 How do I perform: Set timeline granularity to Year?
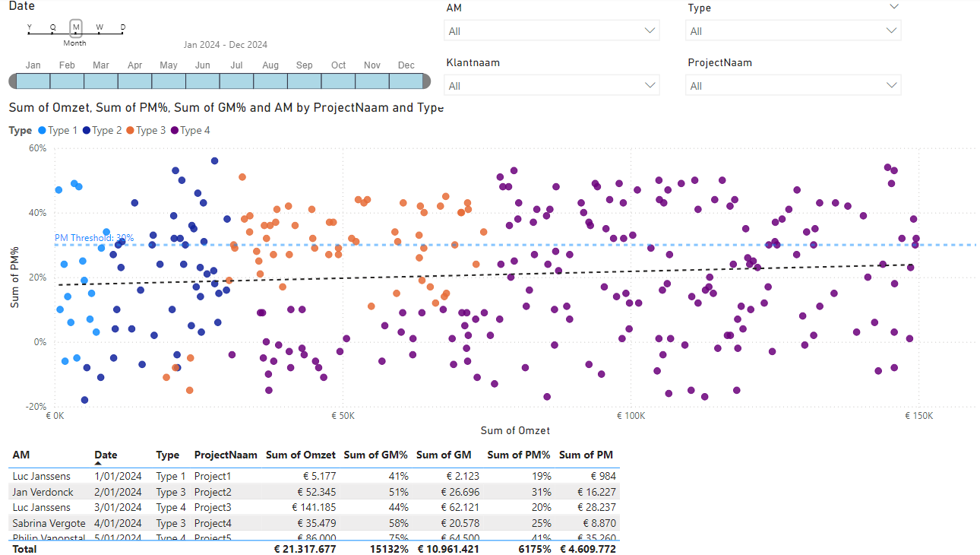click(x=30, y=27)
